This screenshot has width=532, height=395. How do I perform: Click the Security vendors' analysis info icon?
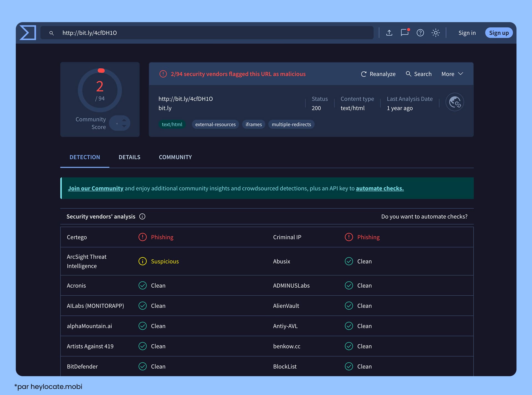(142, 216)
